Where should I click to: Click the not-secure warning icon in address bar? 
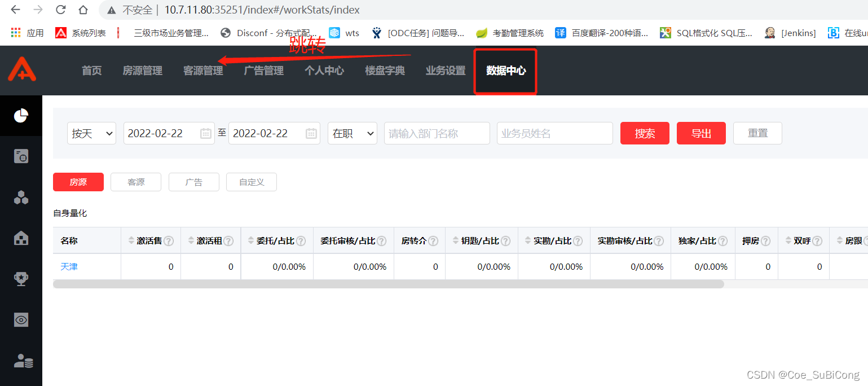(x=112, y=10)
